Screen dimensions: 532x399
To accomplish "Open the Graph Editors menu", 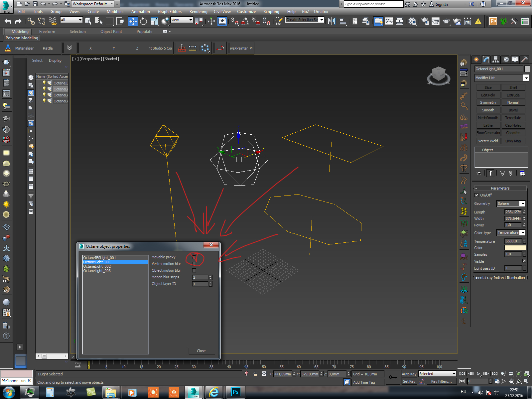I will [x=170, y=12].
